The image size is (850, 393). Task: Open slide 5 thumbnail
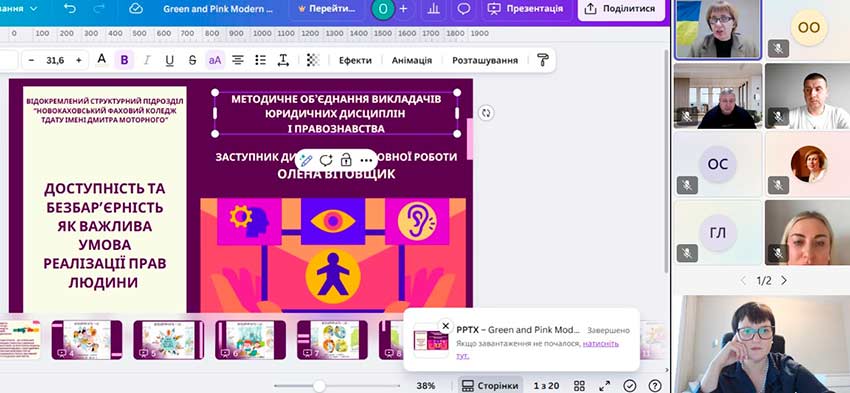(169, 339)
